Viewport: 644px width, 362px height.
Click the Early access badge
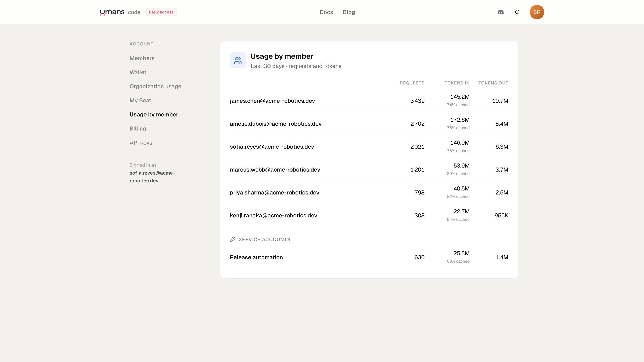161,12
